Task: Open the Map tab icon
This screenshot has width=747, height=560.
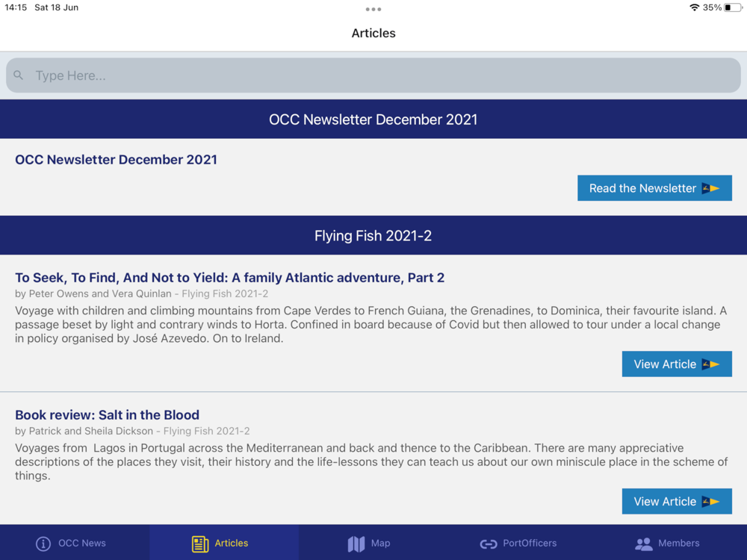Action: [x=356, y=544]
